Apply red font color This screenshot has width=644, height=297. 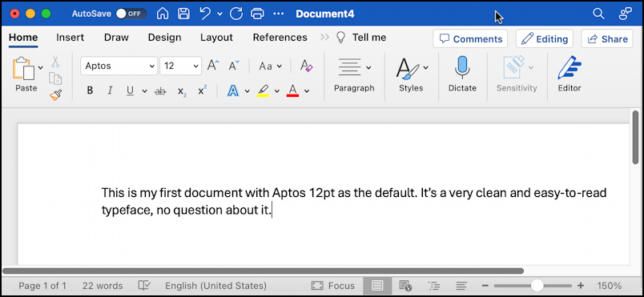point(292,90)
